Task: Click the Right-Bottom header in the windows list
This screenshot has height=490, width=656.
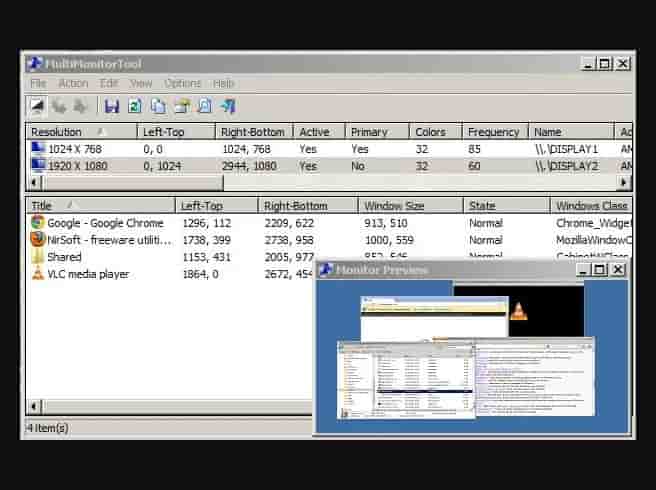Action: [308, 205]
